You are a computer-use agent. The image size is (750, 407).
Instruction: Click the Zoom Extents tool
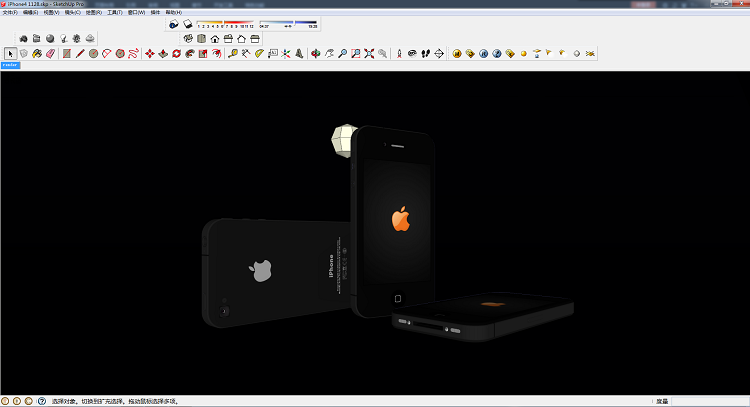pos(369,54)
